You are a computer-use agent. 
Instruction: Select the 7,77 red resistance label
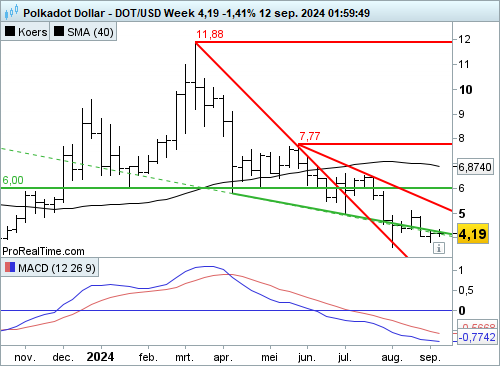[310, 136]
